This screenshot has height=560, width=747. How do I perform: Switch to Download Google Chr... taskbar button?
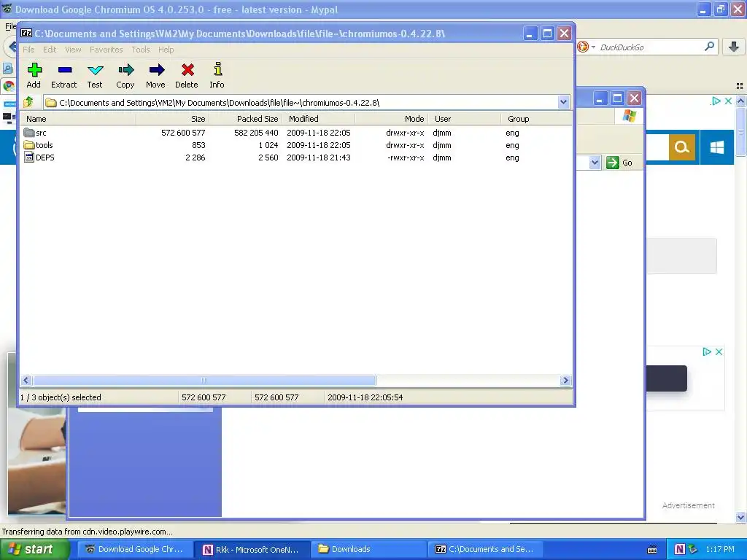tap(133, 549)
